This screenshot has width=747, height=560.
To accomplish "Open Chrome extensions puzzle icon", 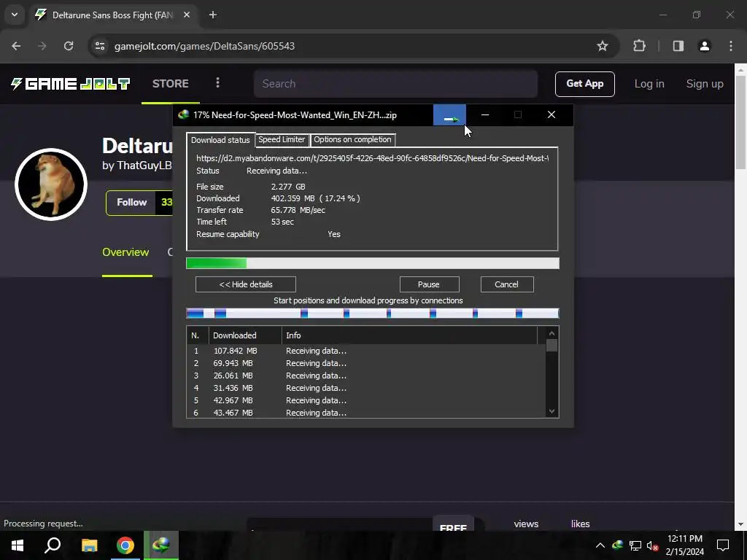I will 639,46.
